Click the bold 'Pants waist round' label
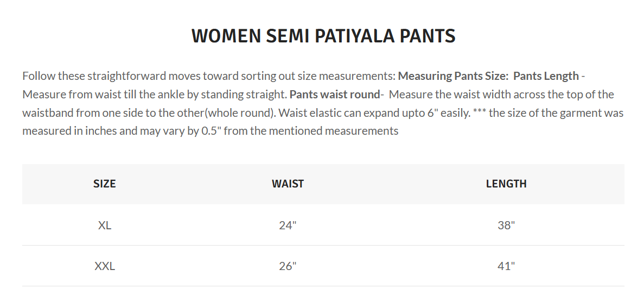Image resolution: width=644 pixels, height=307 pixels. point(334,94)
